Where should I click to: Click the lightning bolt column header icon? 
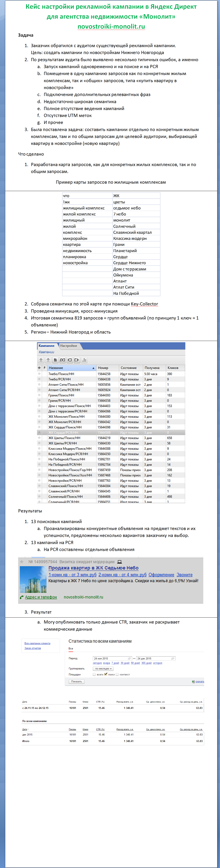[x=44, y=368]
